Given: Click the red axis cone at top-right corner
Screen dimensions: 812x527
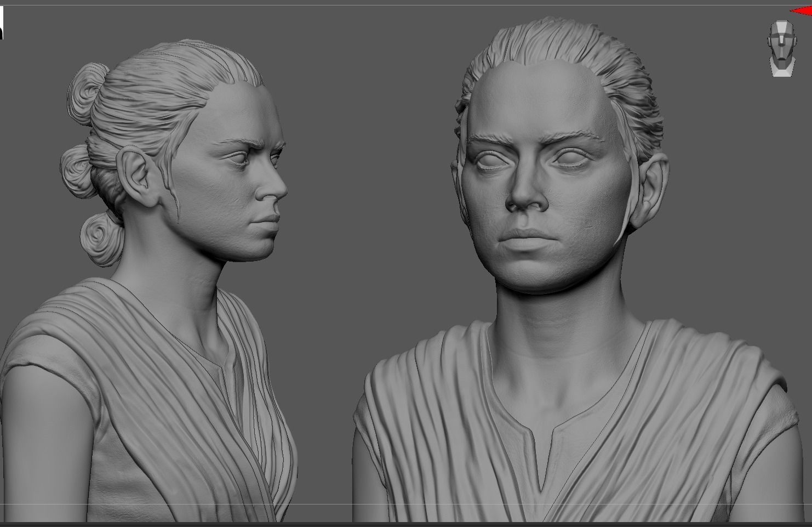Looking at the screenshot, I should tap(802, 10).
